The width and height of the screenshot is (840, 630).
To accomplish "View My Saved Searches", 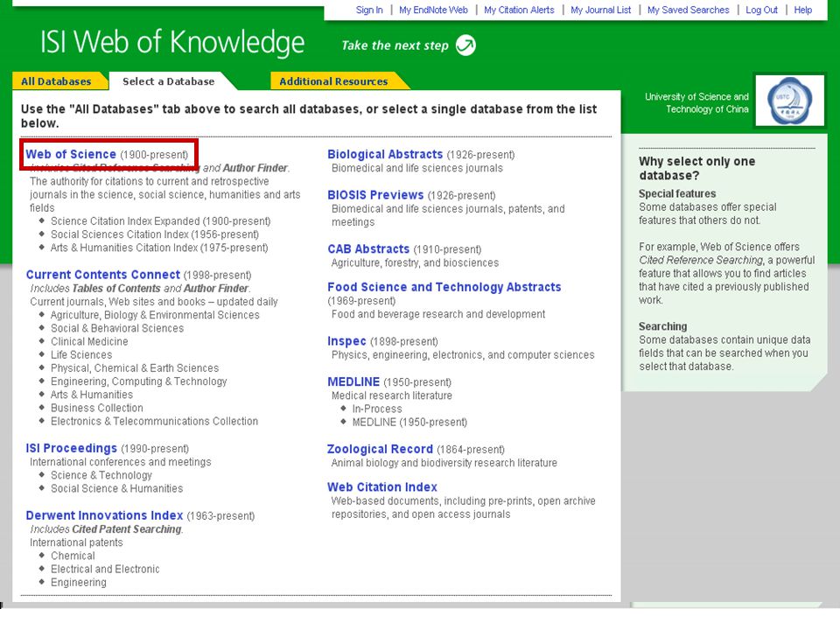I will pyautogui.click(x=689, y=10).
